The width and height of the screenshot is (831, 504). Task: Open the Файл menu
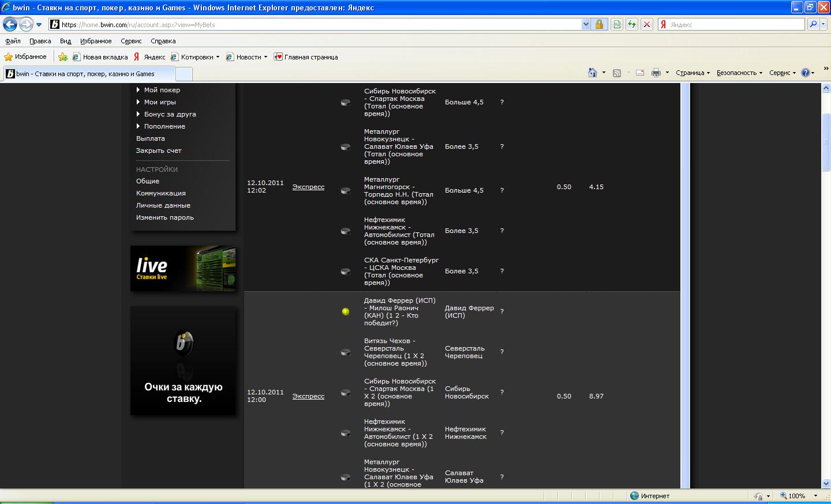click(13, 41)
